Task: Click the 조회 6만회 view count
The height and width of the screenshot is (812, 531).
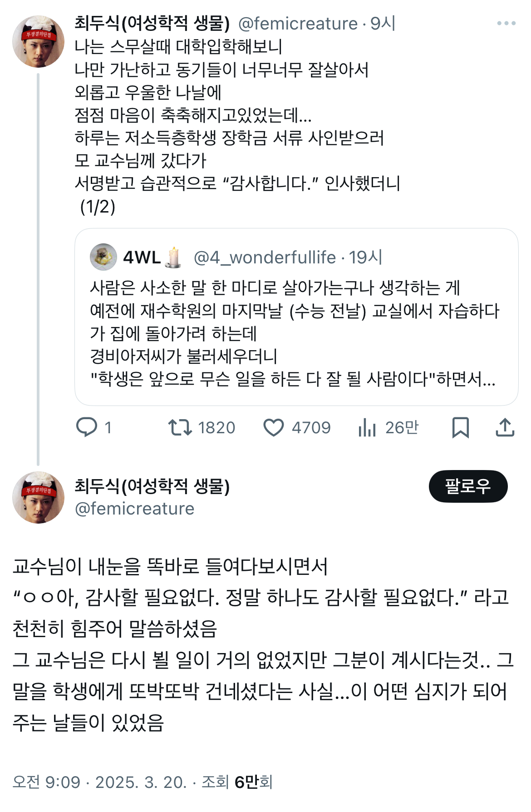Action: click(237, 782)
